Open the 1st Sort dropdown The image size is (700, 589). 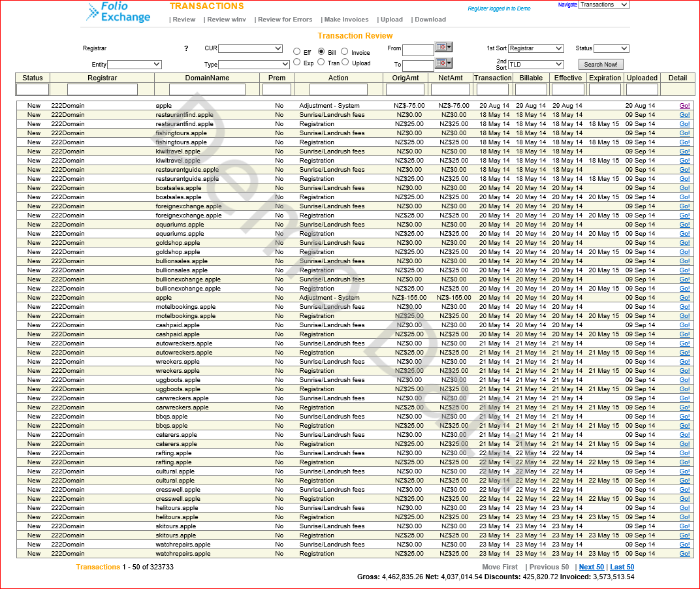pyautogui.click(x=536, y=48)
